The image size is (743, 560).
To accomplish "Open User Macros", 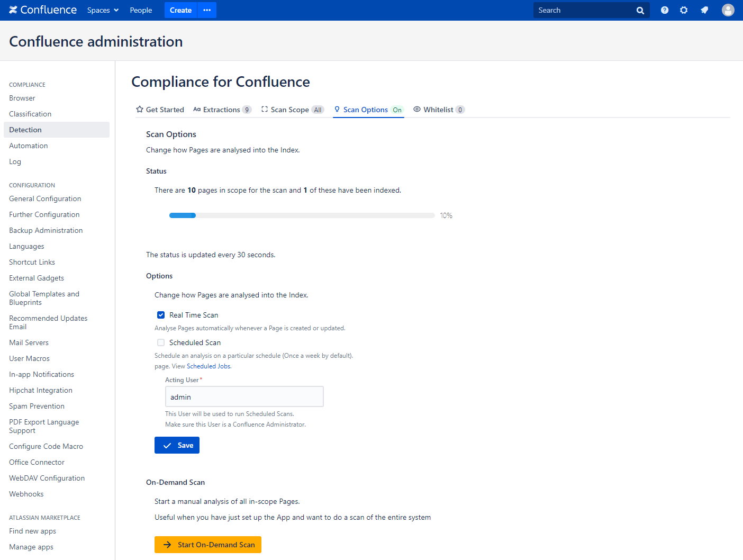I will [x=29, y=358].
